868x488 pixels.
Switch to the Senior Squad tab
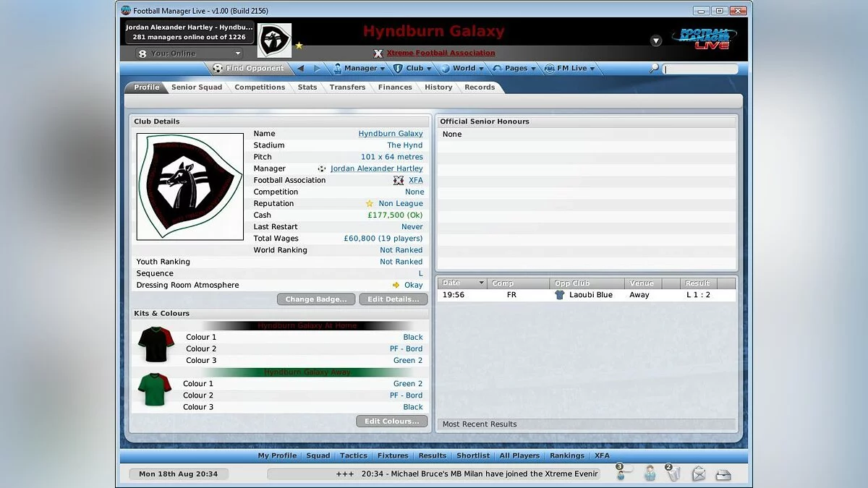click(197, 87)
